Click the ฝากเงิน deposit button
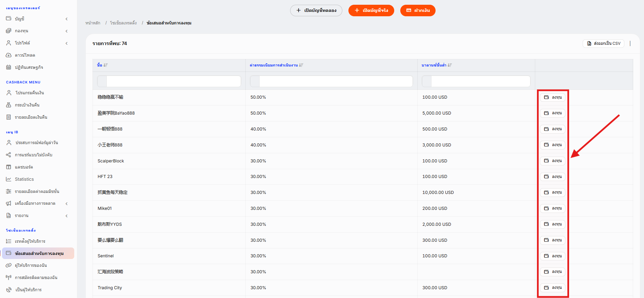 point(418,11)
